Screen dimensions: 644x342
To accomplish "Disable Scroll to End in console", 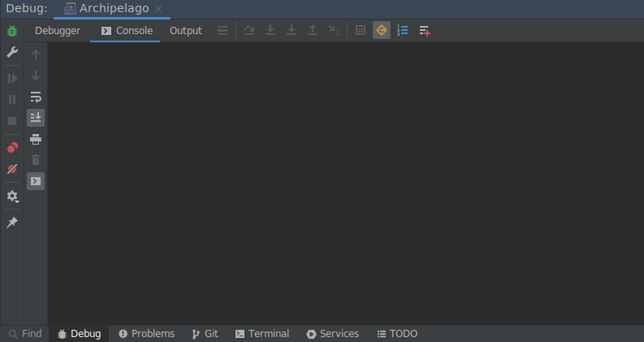I will click(x=36, y=118).
